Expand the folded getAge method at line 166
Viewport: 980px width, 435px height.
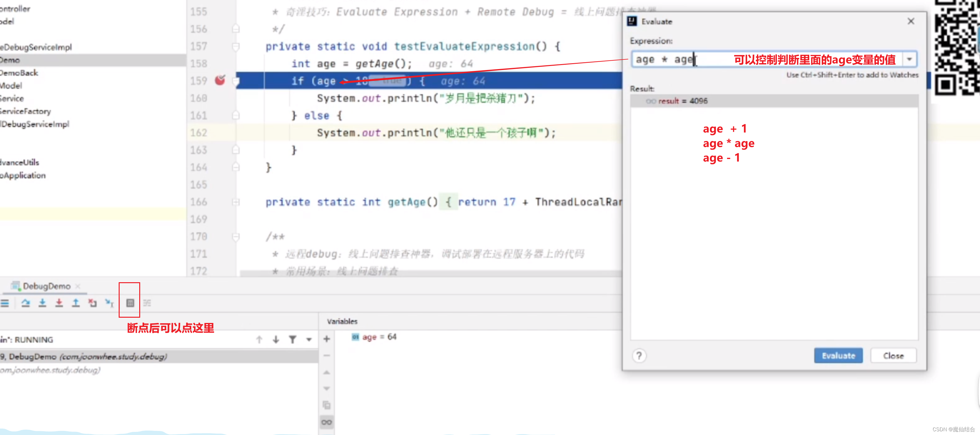click(235, 202)
